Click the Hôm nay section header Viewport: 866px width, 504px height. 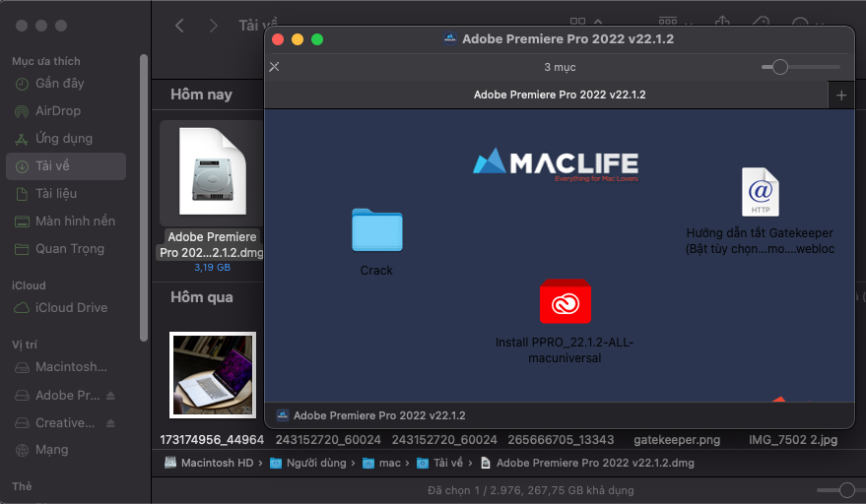[x=201, y=94]
